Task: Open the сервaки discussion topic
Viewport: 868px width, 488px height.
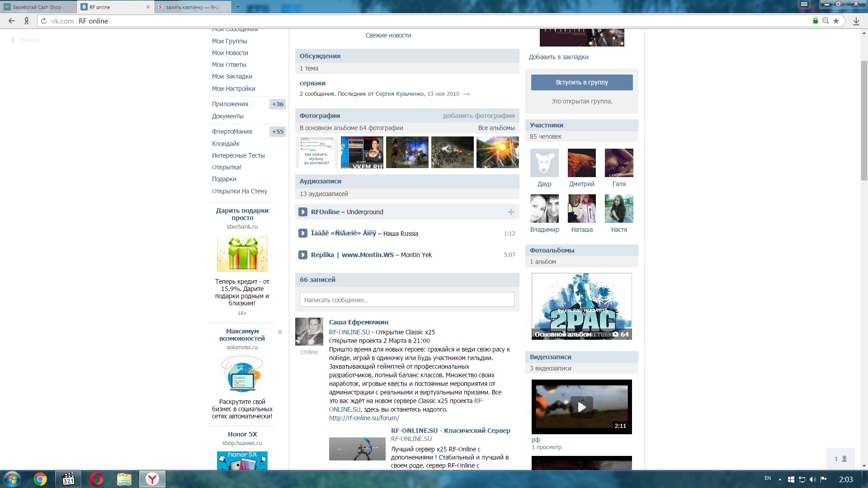Action: pos(312,83)
